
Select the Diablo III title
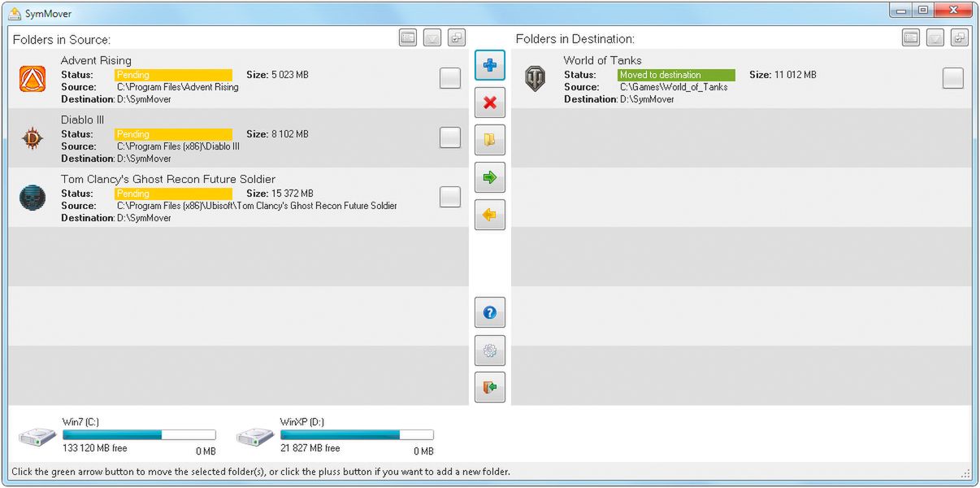(x=82, y=120)
